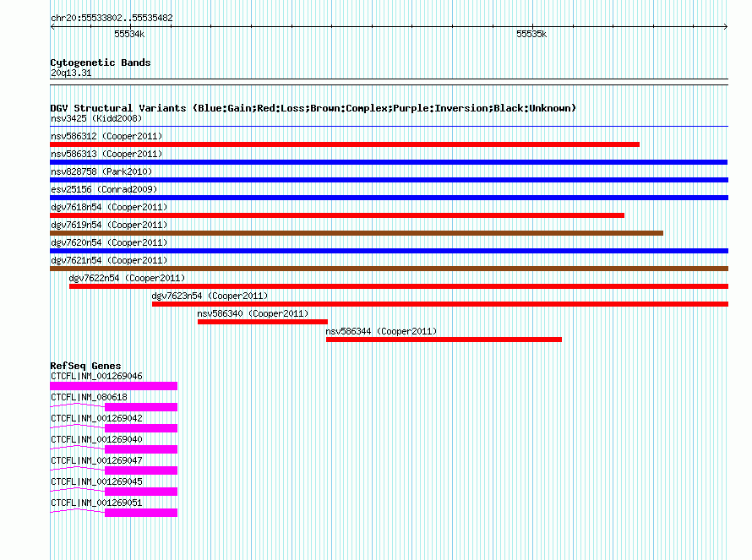
Task: Select the red dgv7622n54 loss bar
Action: 399,286
